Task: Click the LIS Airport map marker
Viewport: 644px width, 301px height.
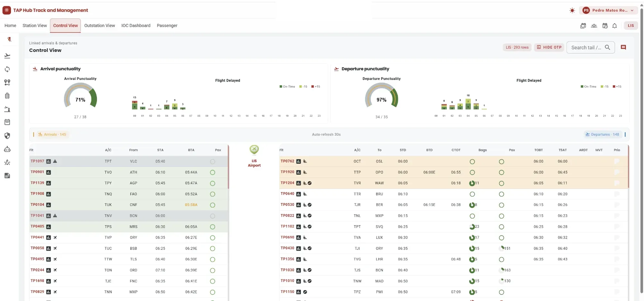Action: (254, 150)
